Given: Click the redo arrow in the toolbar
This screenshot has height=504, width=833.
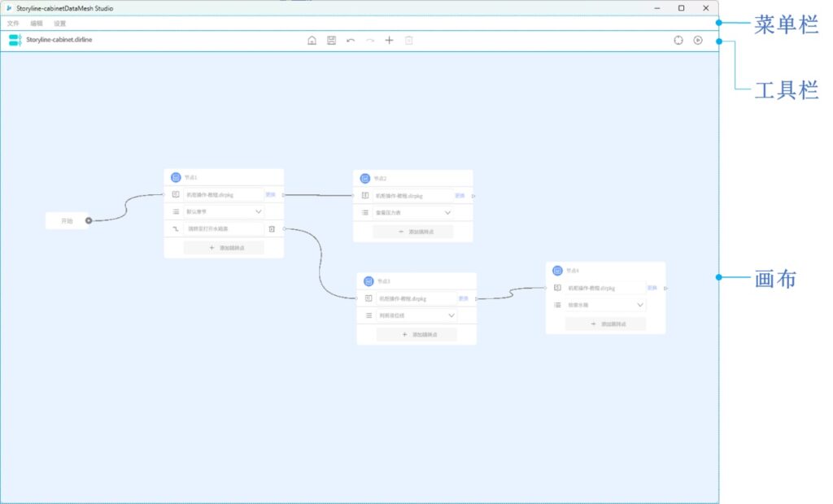Looking at the screenshot, I should tap(370, 40).
